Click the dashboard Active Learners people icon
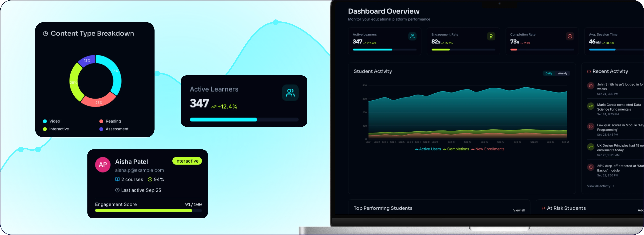644x235 pixels. (x=412, y=36)
